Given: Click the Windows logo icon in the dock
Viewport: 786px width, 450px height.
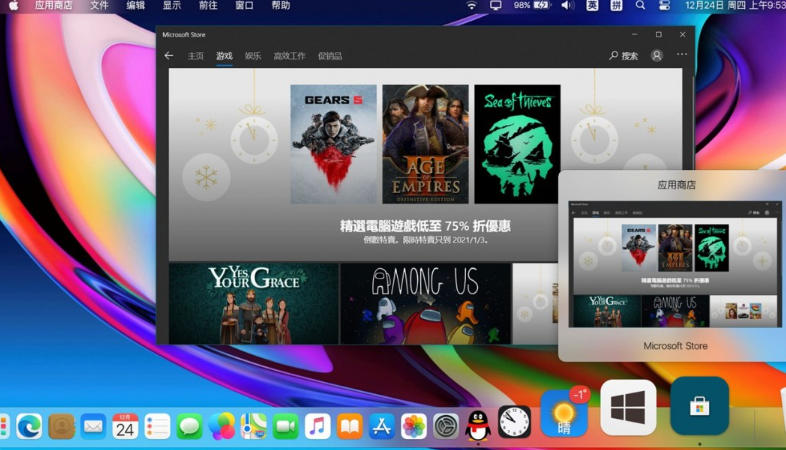Looking at the screenshot, I should 629,407.
